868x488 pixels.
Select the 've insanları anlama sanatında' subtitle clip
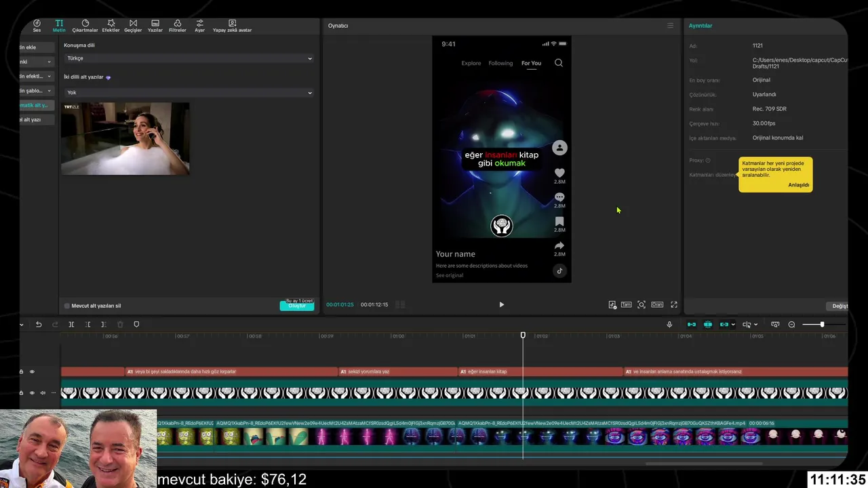736,371
